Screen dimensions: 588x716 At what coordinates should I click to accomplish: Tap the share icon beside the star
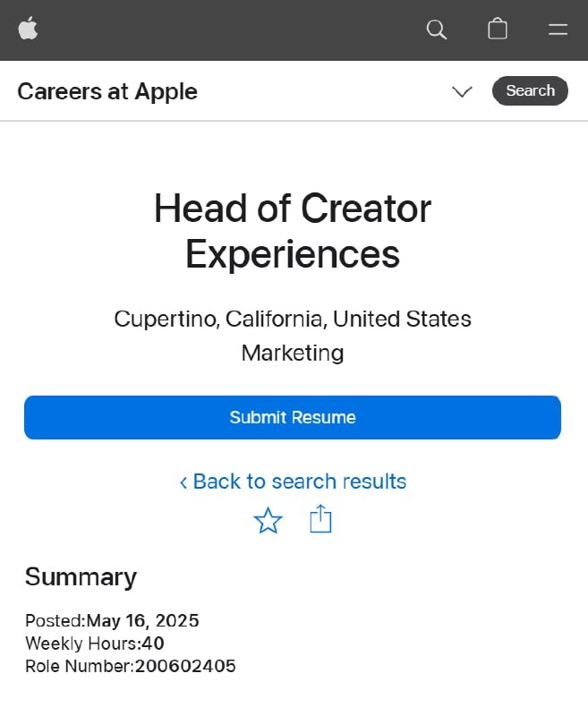pyautogui.click(x=320, y=519)
